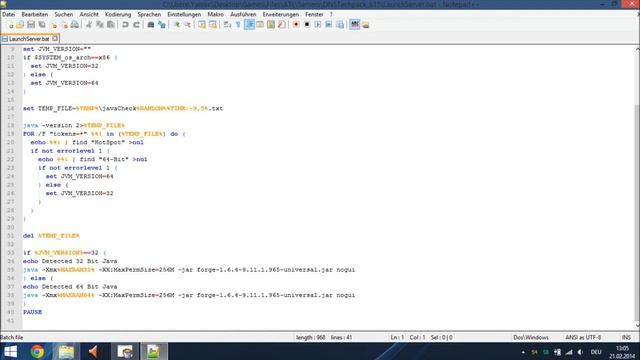The image size is (640, 360).
Task: Open the ? help menu
Action: pyautogui.click(x=331, y=14)
